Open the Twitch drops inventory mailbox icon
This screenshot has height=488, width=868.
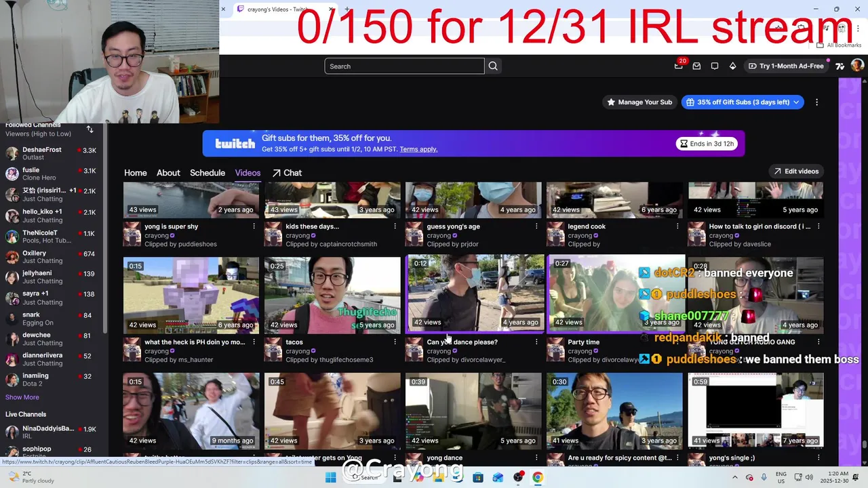pyautogui.click(x=696, y=66)
